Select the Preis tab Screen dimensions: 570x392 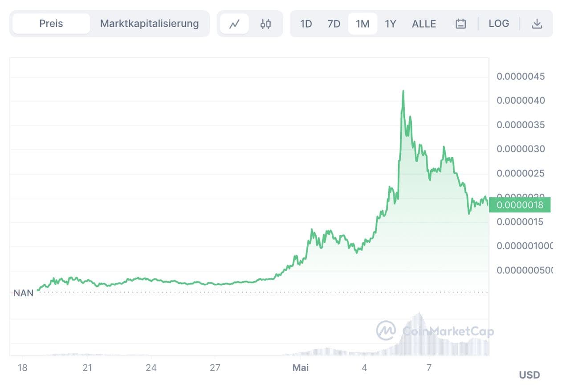click(51, 24)
